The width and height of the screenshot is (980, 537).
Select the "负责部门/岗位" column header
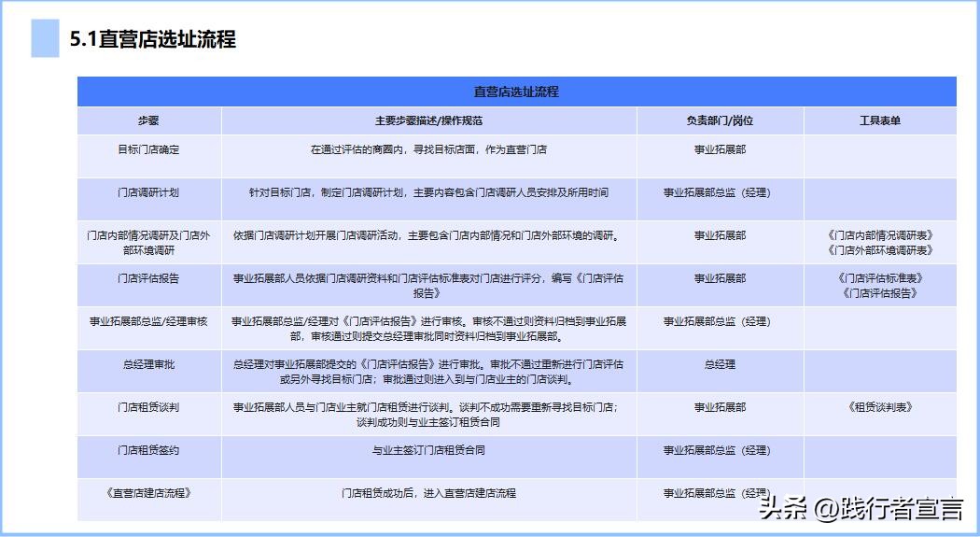[720, 120]
